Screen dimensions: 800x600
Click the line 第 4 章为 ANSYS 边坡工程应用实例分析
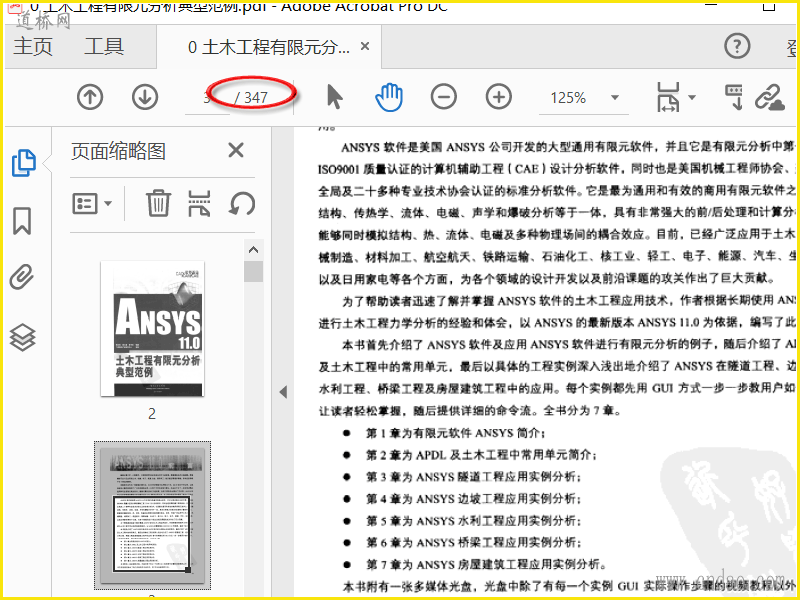473,498
